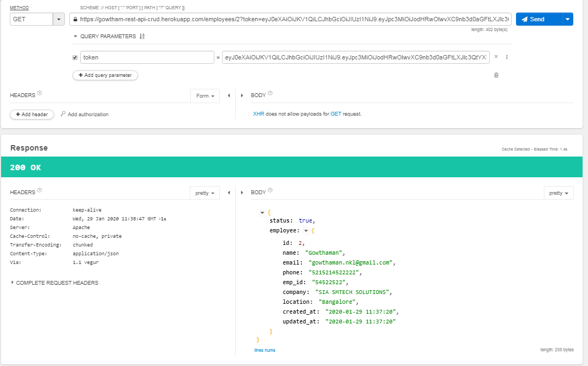
Task: Expand request body pane right arrow
Action: pos(242,95)
